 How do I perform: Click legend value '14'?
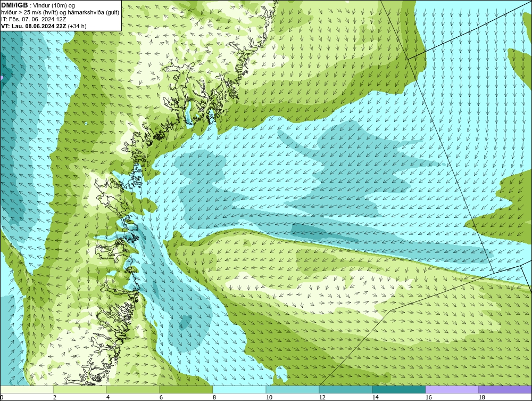click(x=375, y=397)
